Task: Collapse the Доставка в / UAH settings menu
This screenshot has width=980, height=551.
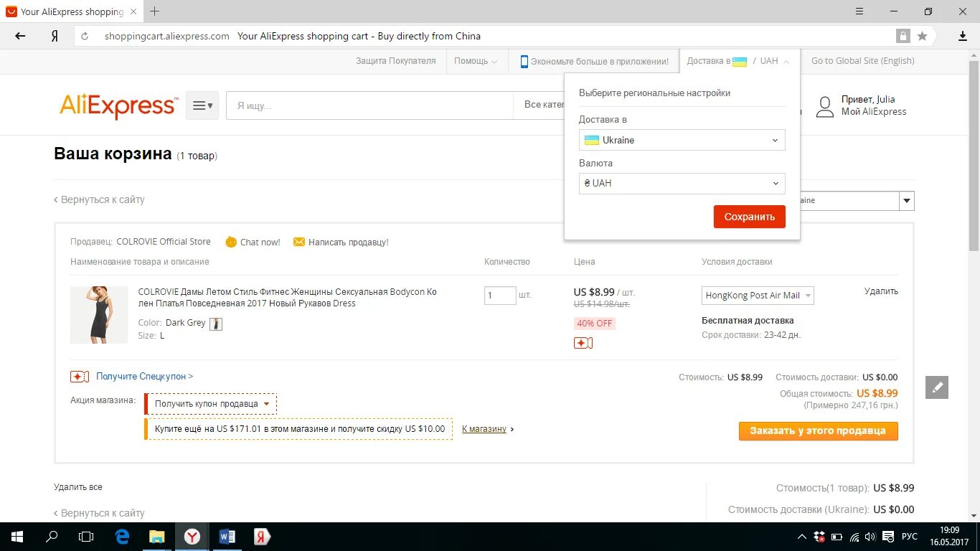Action: [738, 61]
